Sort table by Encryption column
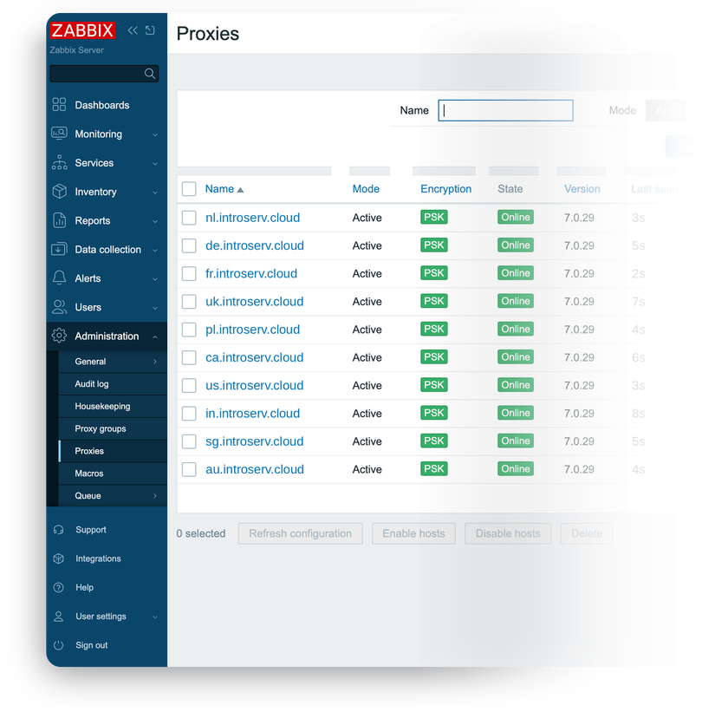 [445, 188]
